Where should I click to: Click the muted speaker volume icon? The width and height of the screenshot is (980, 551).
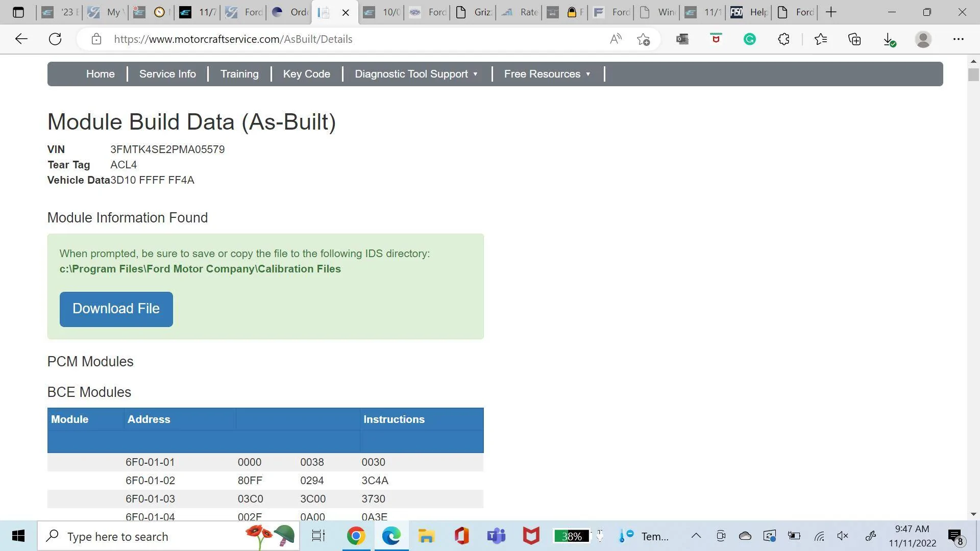[x=843, y=536]
